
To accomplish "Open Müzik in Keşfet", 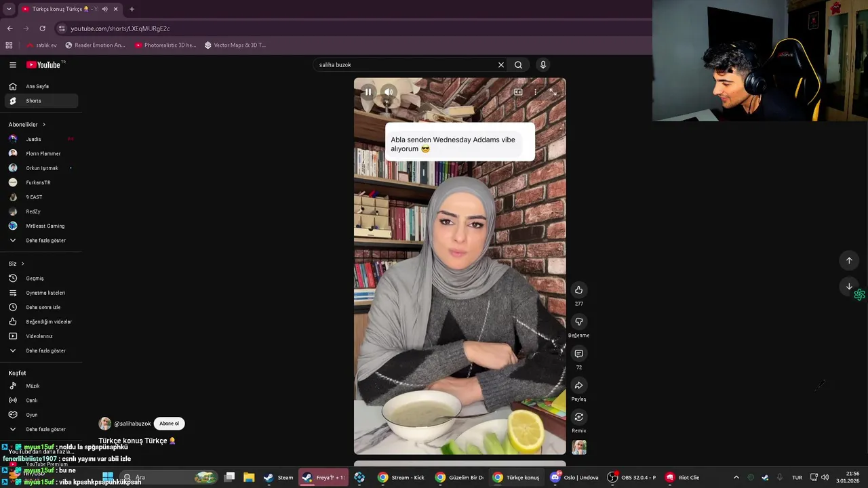I will pos(41,386).
